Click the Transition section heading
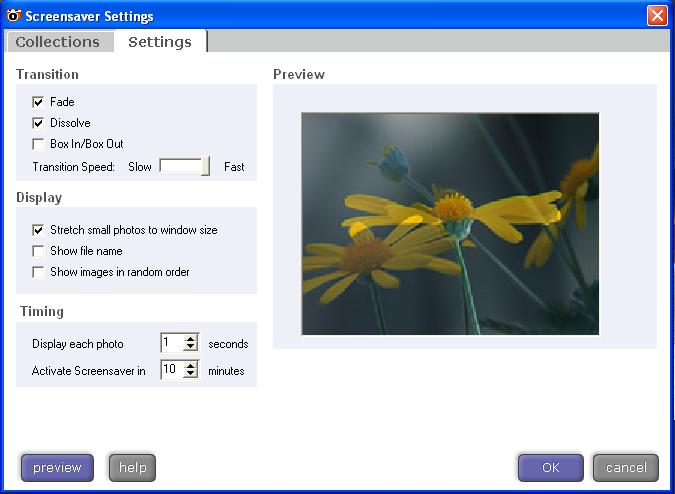 pos(47,74)
